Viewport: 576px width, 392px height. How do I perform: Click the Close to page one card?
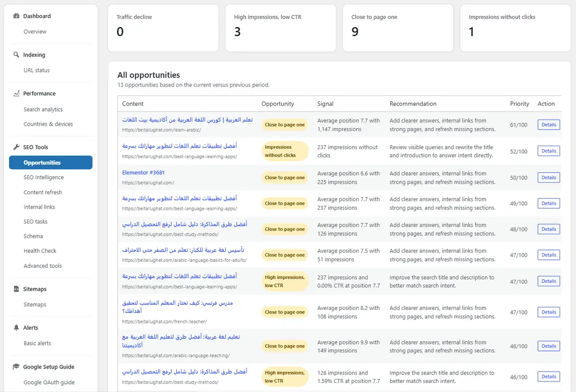pyautogui.click(x=398, y=28)
